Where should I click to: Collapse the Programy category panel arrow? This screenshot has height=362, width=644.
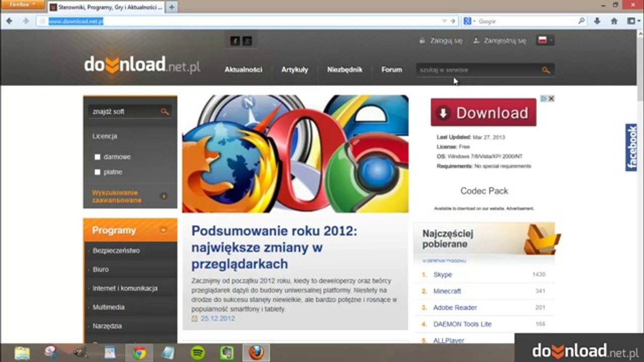point(163,230)
